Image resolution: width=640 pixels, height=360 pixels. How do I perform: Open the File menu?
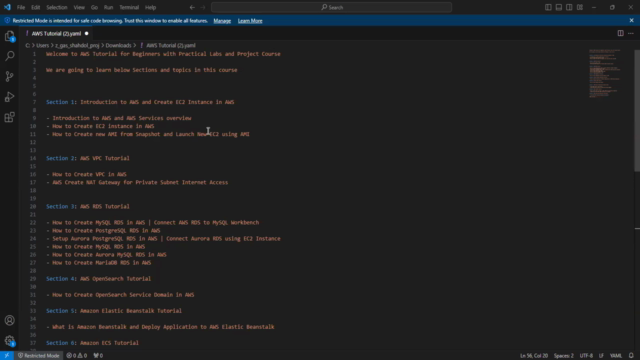21,7
